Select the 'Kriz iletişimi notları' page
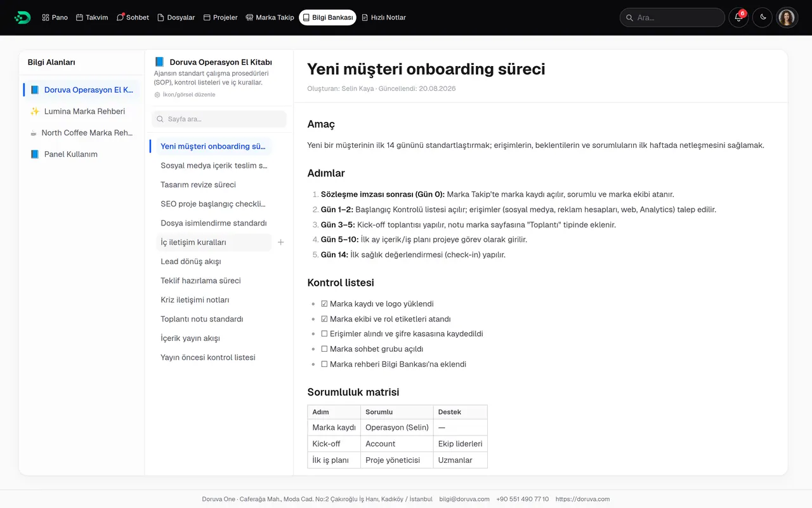 tap(214, 300)
